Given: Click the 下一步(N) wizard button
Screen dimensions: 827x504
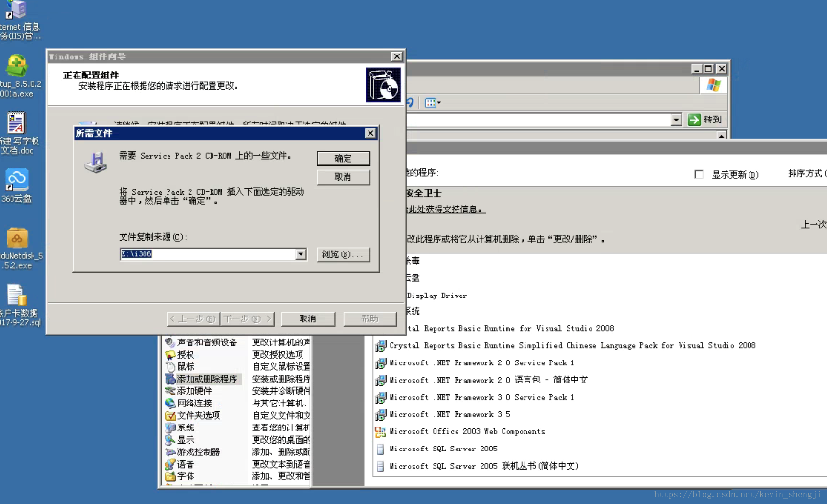Looking at the screenshot, I should 247,318.
